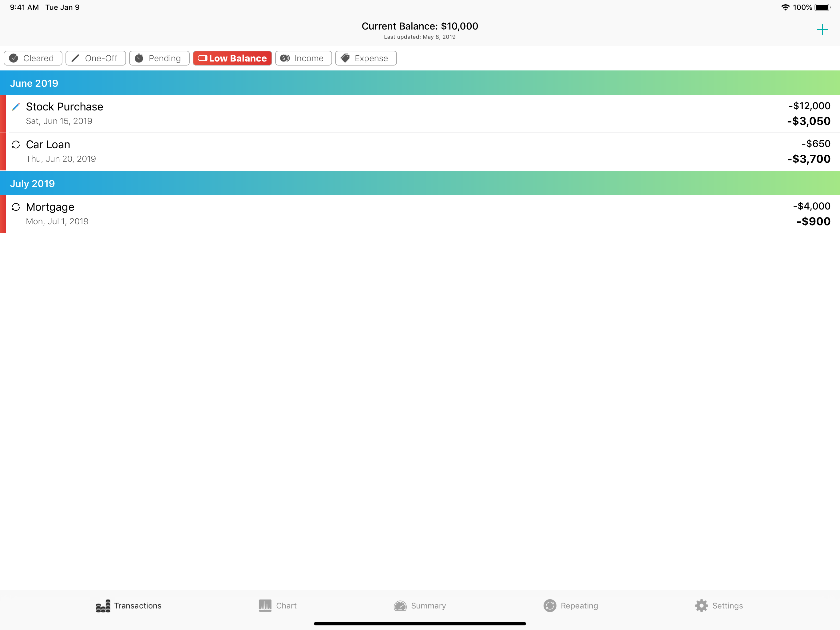Viewport: 840px width, 630px height.
Task: Click the date Mon, Jul 1, 2019
Action: tap(57, 221)
